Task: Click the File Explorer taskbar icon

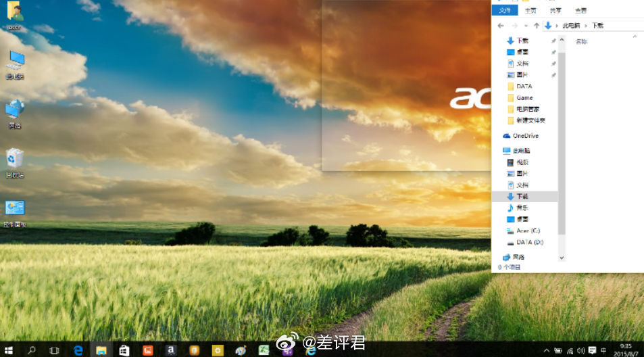Action: click(x=101, y=350)
